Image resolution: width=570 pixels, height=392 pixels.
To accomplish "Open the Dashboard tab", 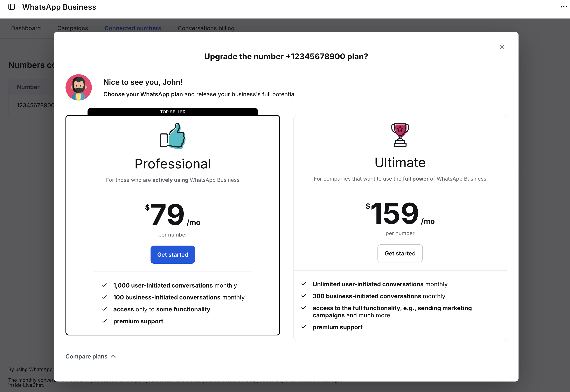I will tap(26, 28).
